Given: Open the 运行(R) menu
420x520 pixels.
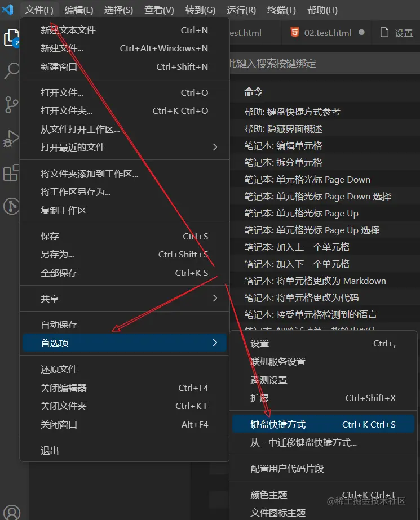Looking at the screenshot, I should 241,10.
